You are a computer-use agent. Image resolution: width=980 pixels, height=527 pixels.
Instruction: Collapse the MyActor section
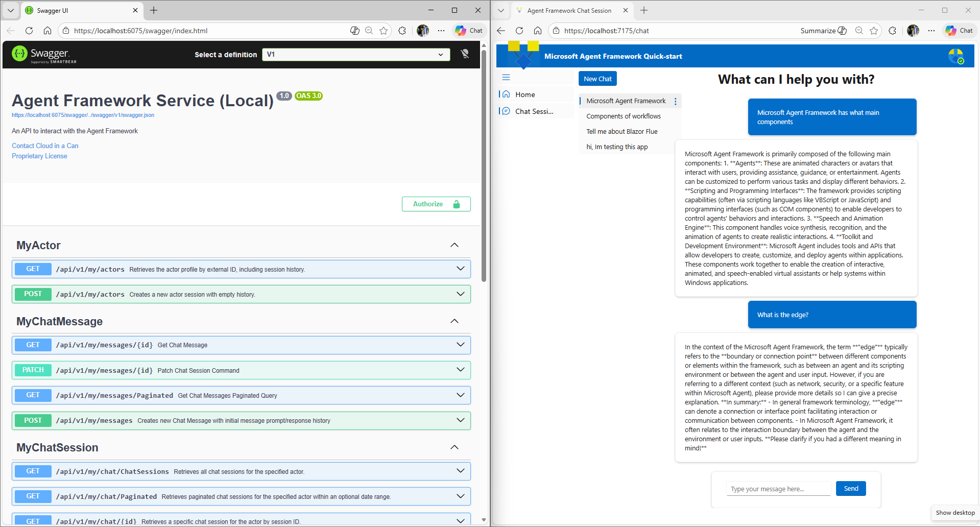tap(455, 245)
